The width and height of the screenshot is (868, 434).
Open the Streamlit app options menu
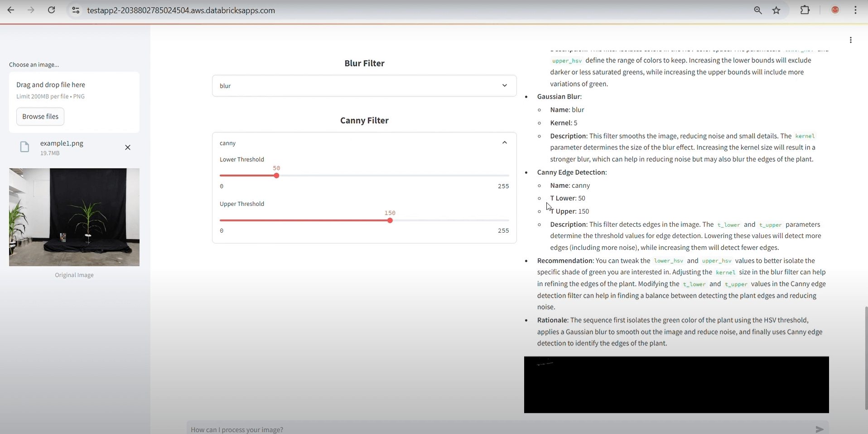851,40
